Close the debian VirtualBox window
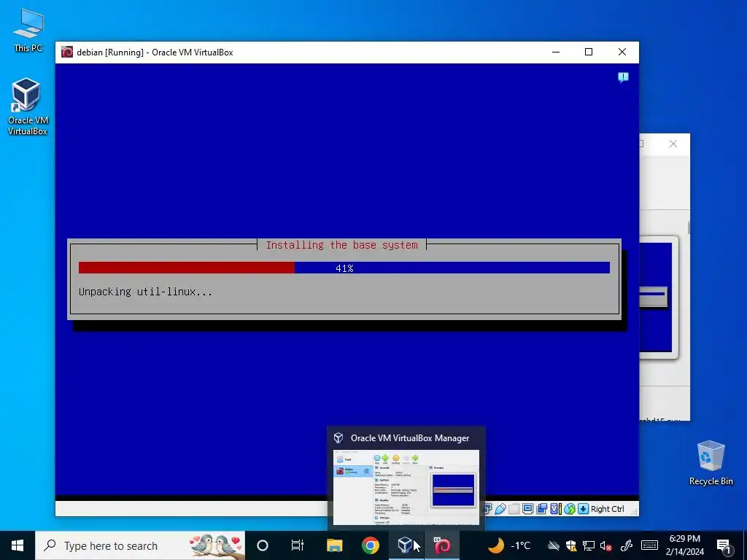747x560 pixels. [622, 52]
